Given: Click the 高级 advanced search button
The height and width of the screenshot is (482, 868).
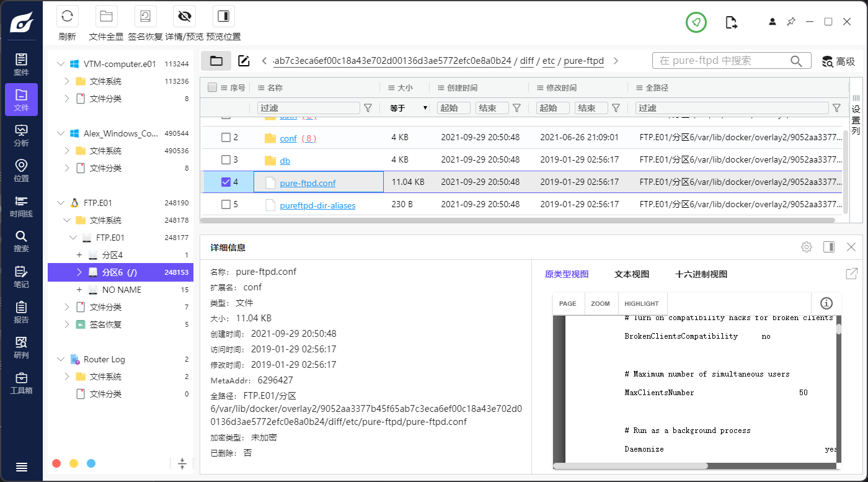Looking at the screenshot, I should click(838, 61).
